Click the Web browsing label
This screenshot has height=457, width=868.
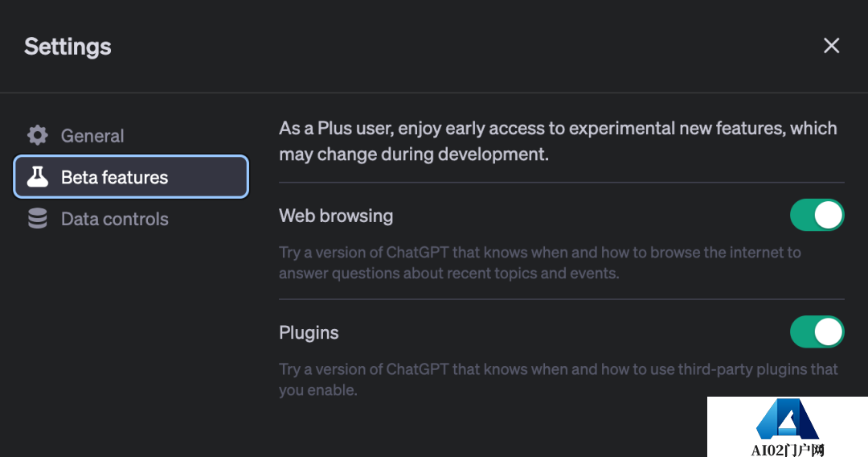[x=336, y=216]
